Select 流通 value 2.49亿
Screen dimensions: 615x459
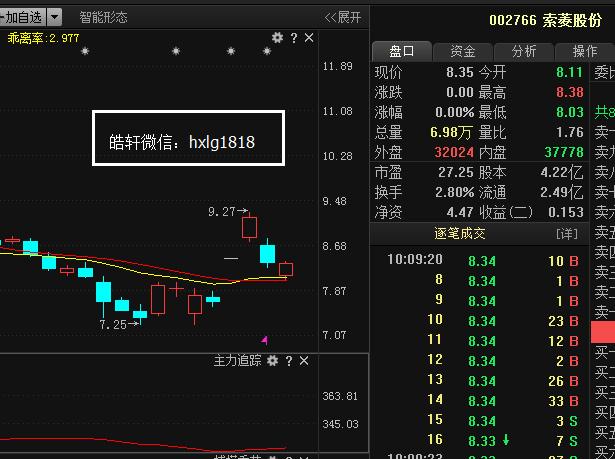562,193
